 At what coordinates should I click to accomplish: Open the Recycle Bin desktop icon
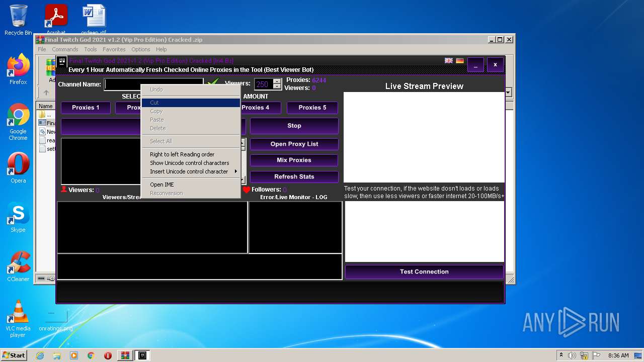pos(18,20)
